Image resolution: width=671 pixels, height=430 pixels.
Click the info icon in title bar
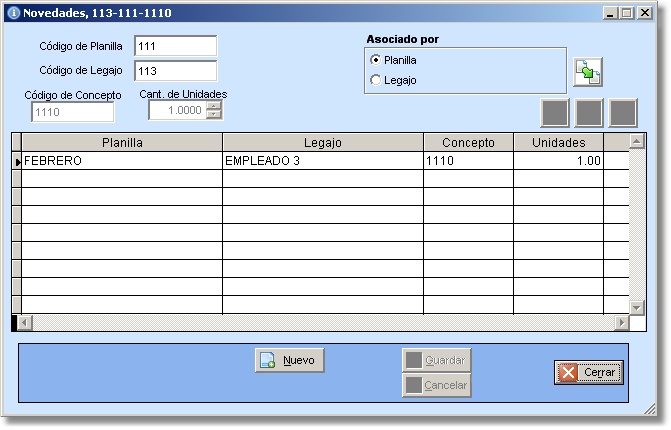tap(13, 12)
